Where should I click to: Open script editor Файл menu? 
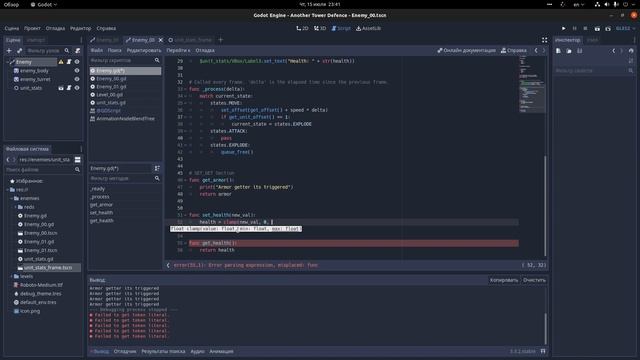tap(97, 51)
